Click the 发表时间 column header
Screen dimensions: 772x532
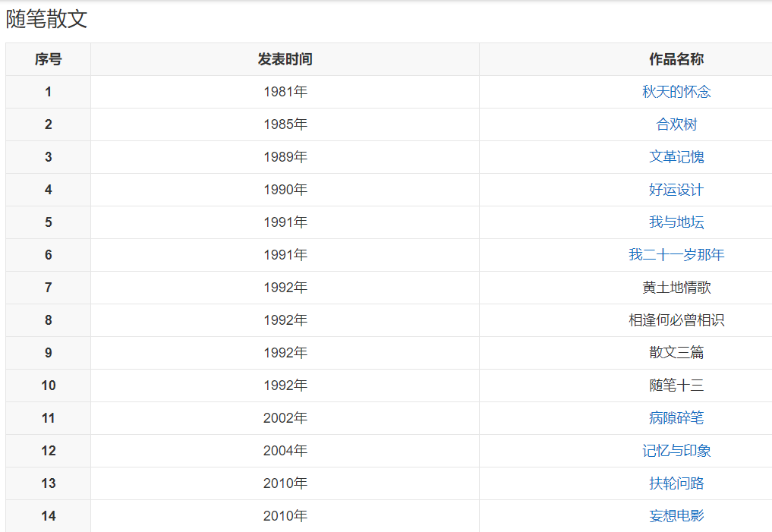tap(285, 59)
